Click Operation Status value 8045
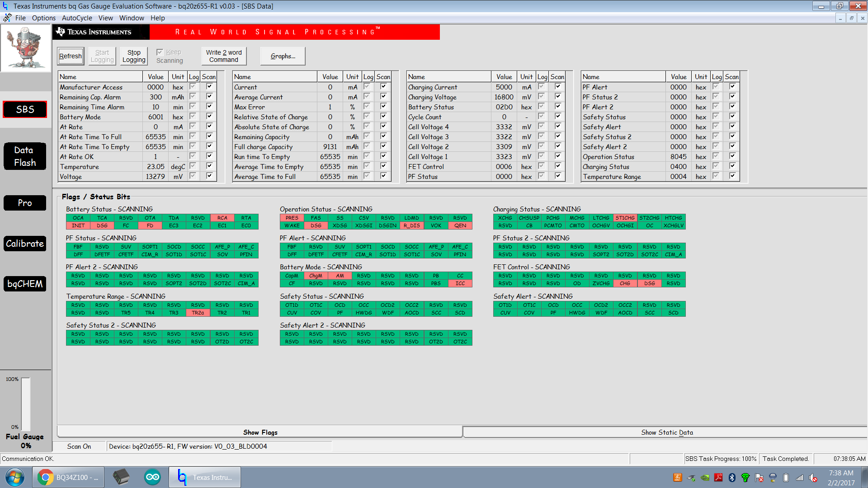This screenshot has height=488, width=868. click(x=679, y=157)
